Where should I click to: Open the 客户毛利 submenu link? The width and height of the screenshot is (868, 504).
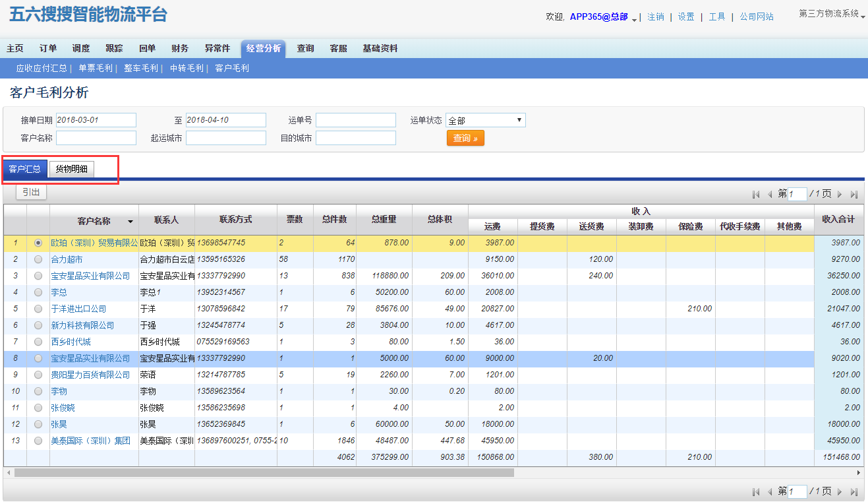tap(232, 68)
